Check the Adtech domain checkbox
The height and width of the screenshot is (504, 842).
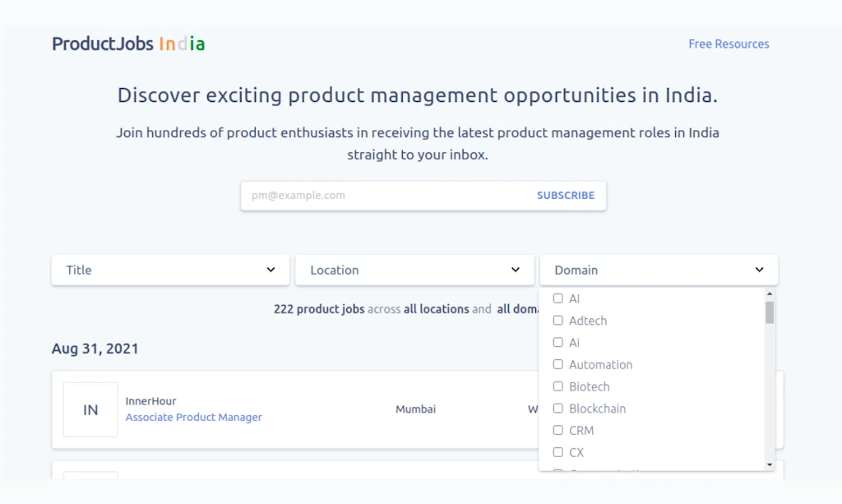(558, 321)
